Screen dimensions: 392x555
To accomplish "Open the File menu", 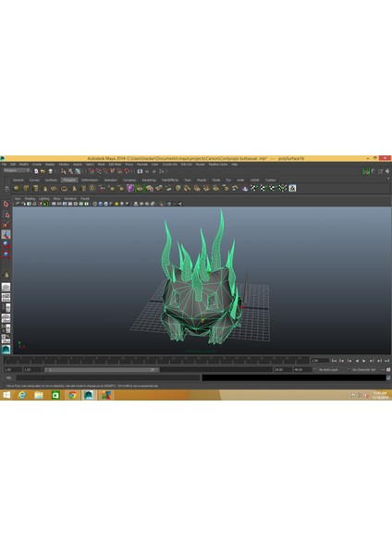I will coord(5,165).
